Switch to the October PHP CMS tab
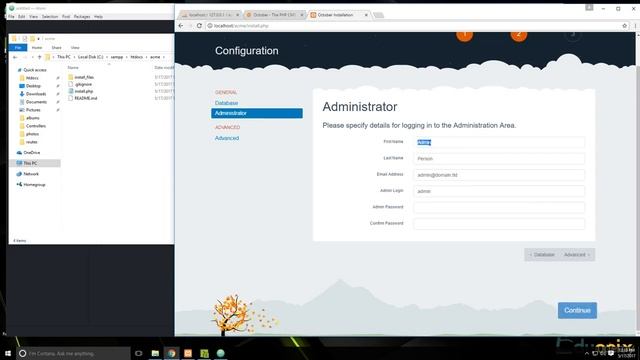640x360 pixels. (274, 15)
